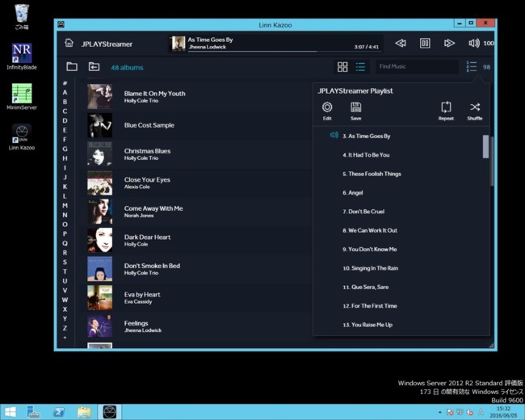525x420 pixels.
Task: Open album Blame It On My Youth
Action: click(198, 96)
